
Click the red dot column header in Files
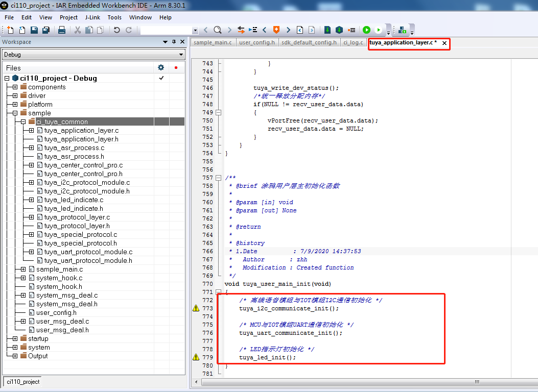(x=176, y=67)
